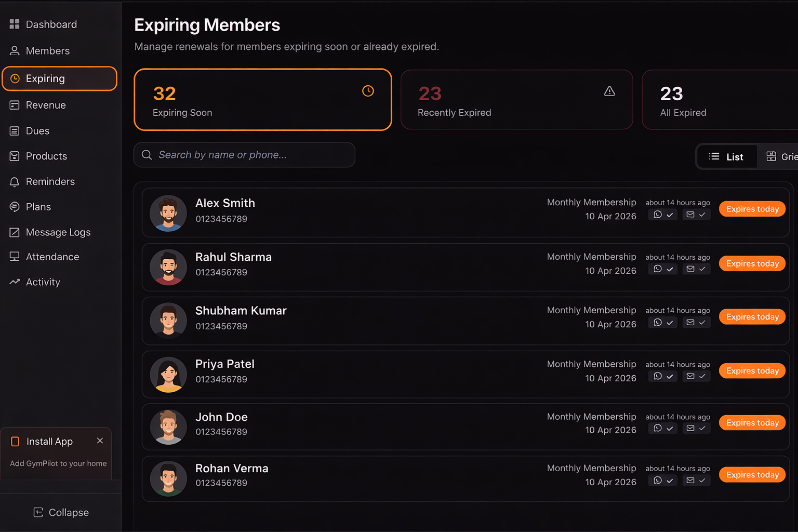This screenshot has width=798, height=532.
Task: Collapse the sidebar
Action: (x=61, y=513)
